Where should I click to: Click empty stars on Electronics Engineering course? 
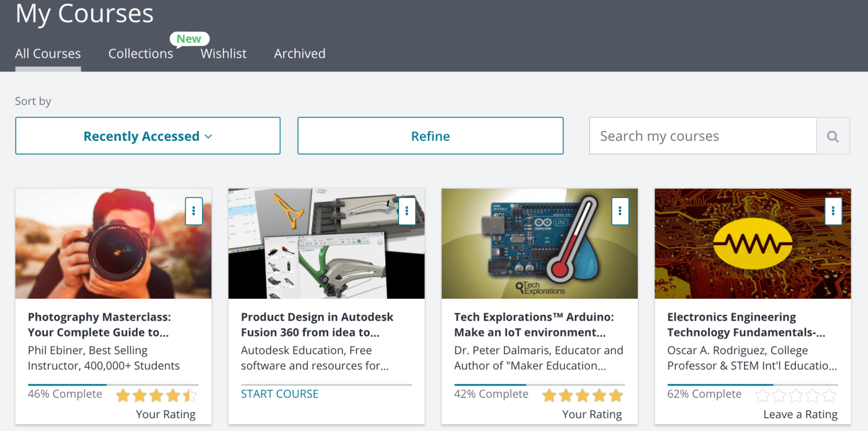[x=795, y=395]
